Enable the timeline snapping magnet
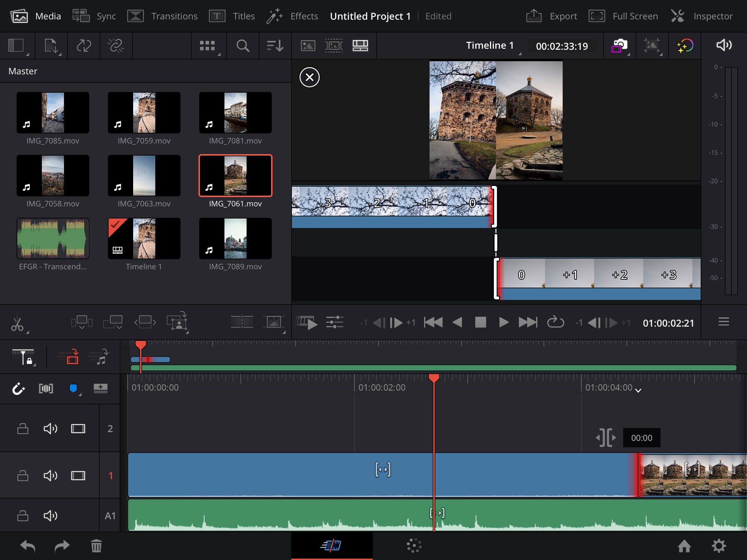 (18, 388)
